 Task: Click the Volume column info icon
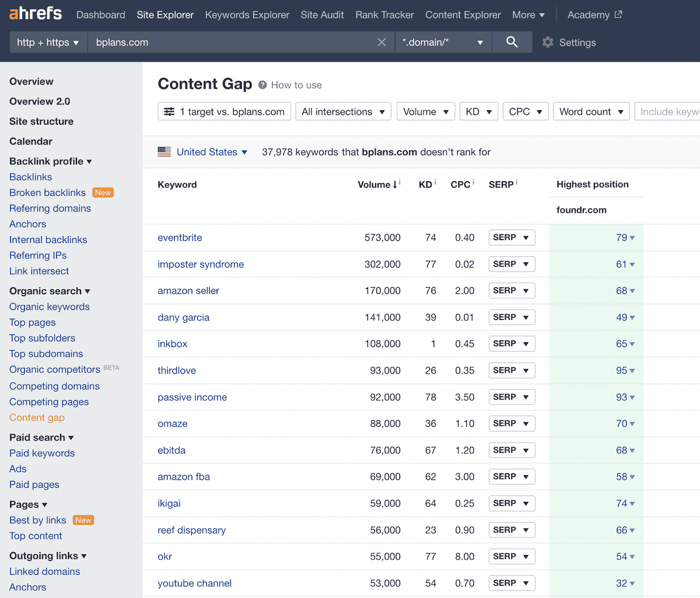click(x=400, y=182)
